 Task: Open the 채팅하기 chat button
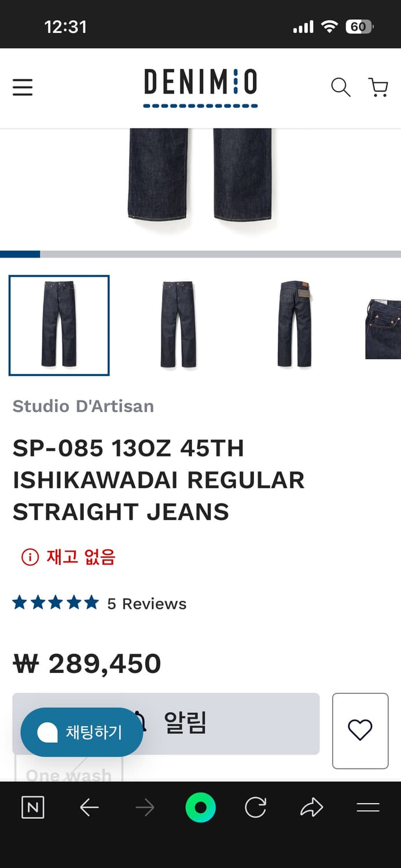point(82,732)
